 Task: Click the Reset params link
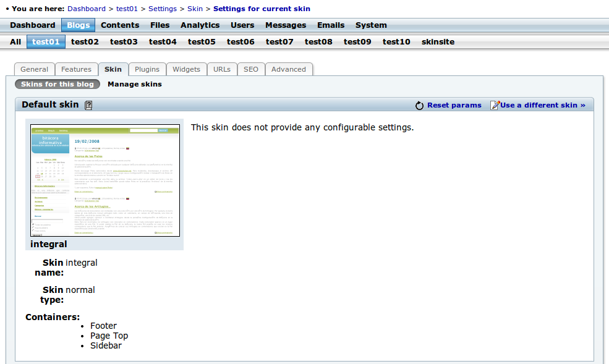coord(454,105)
